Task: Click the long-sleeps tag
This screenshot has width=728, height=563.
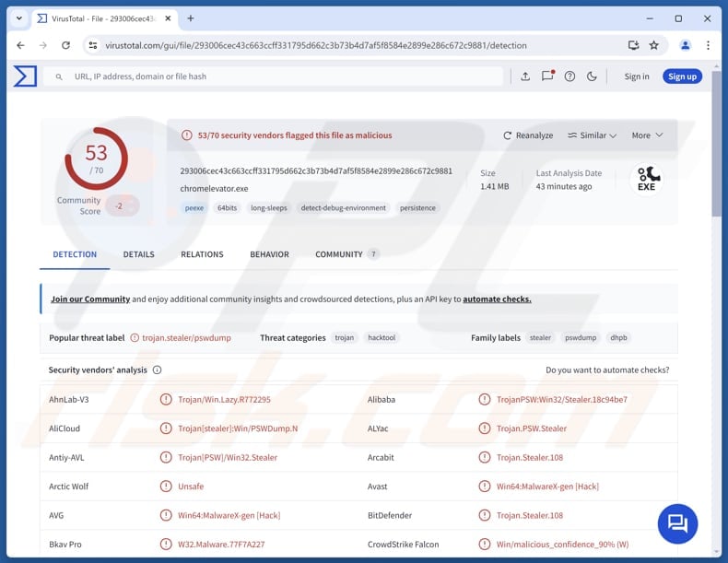Action: pos(269,208)
